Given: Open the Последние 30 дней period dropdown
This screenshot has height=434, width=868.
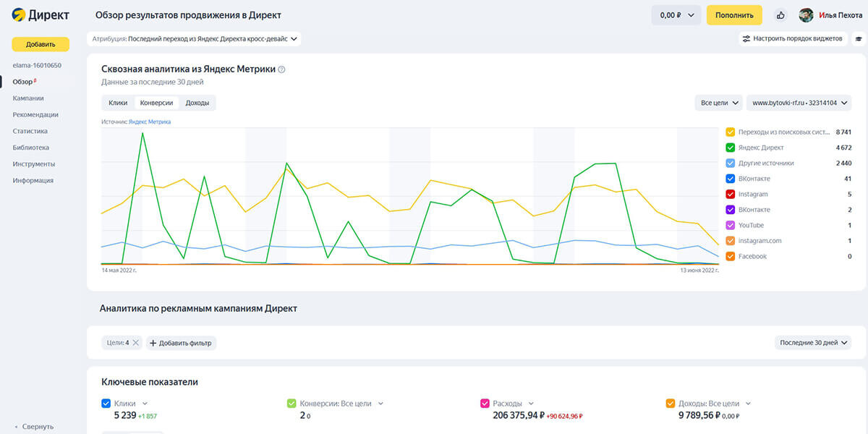Looking at the screenshot, I should [813, 343].
